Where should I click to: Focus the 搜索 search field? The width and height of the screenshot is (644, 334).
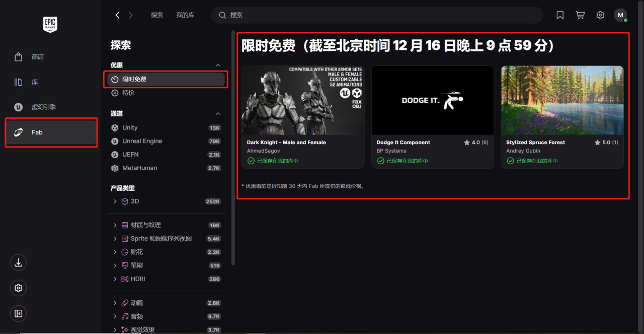[377, 15]
